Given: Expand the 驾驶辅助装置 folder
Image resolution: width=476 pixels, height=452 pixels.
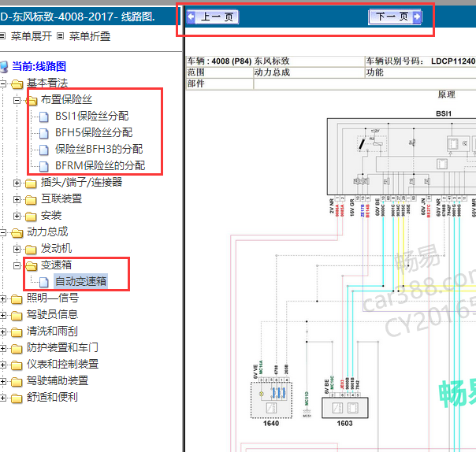Looking at the screenshot, I should coord(2,381).
